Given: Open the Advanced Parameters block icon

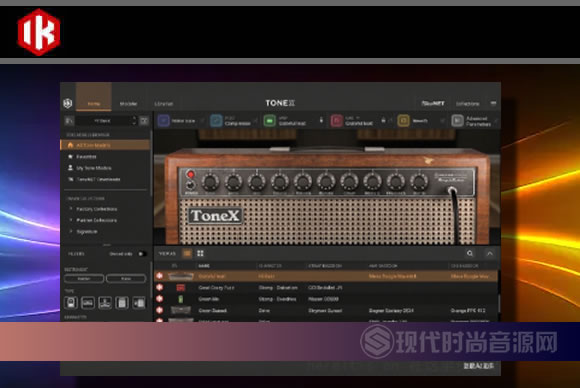Looking at the screenshot, I should coord(458,121).
